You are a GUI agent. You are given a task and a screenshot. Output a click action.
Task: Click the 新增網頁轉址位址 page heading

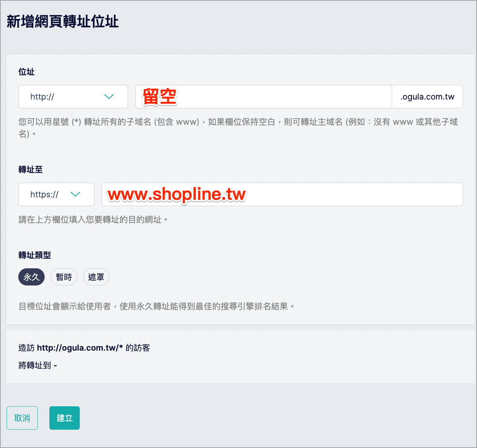(x=63, y=22)
